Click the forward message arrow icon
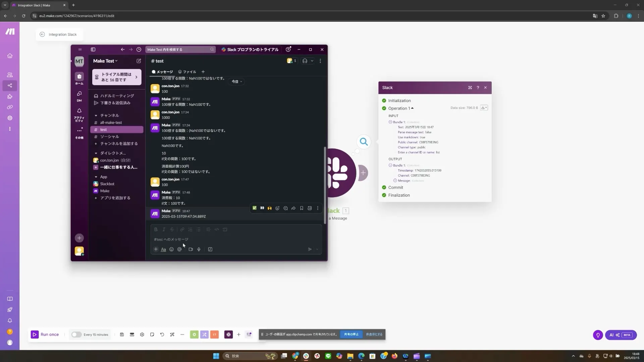Image resolution: width=644 pixels, height=362 pixels. point(293,208)
